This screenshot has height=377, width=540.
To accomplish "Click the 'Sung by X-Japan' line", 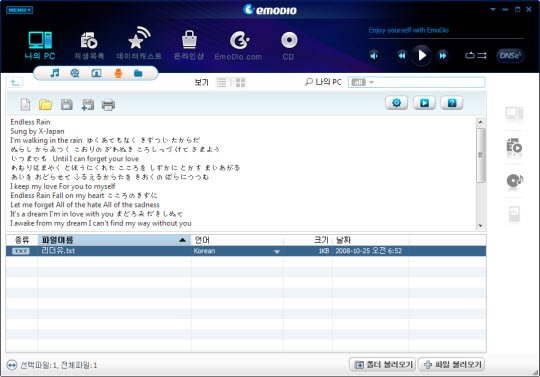I will pos(37,131).
